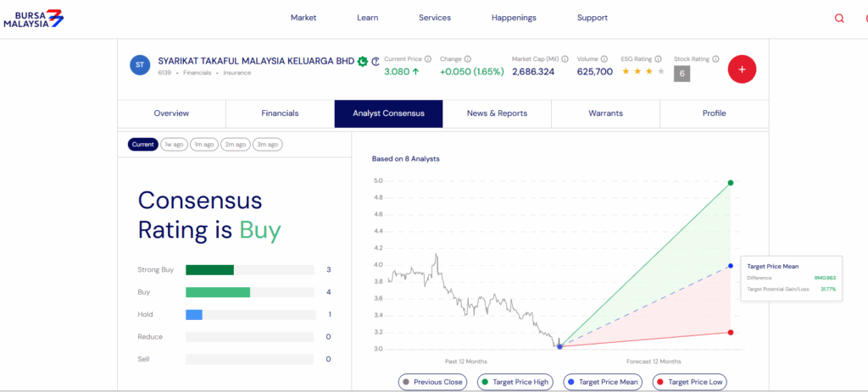Toggle the Previous Close legend
The width and height of the screenshot is (868, 392).
[433, 382]
